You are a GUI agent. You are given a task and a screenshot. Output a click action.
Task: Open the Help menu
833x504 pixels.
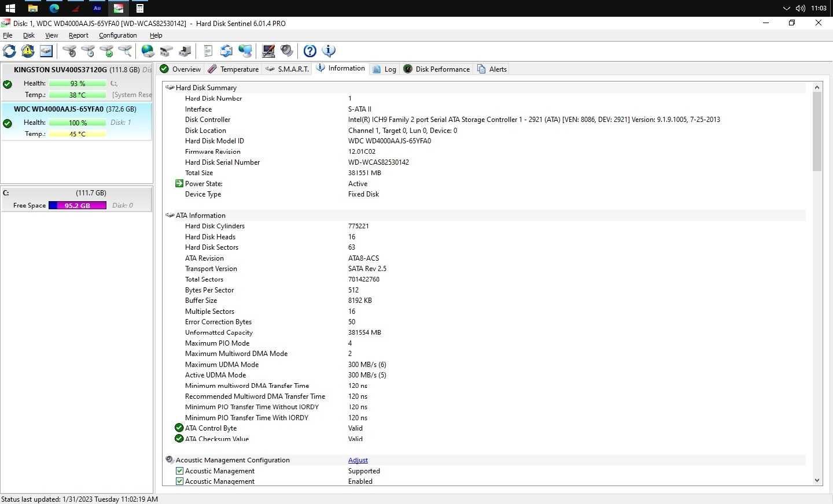pos(156,35)
